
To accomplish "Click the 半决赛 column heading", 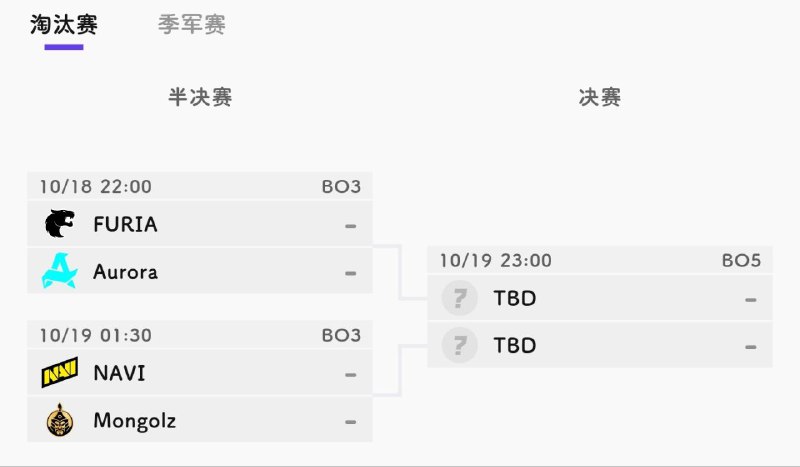I will (200, 97).
